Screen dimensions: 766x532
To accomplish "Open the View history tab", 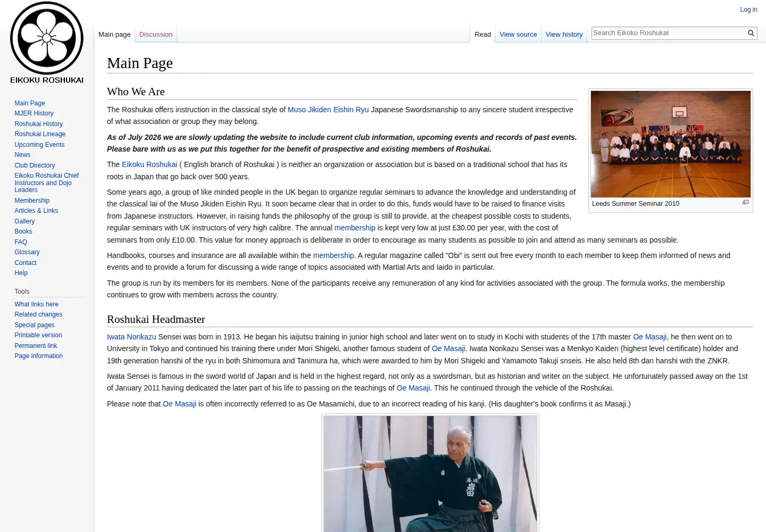I will coord(564,35).
